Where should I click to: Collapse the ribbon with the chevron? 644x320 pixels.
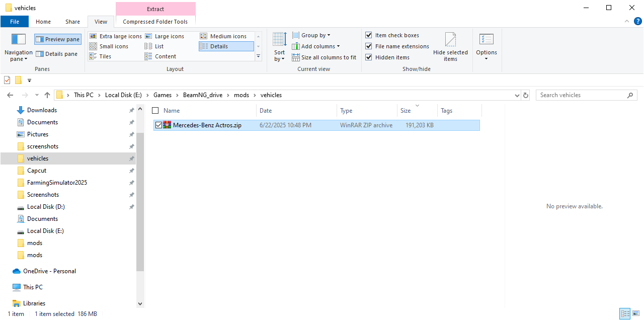tap(627, 21)
